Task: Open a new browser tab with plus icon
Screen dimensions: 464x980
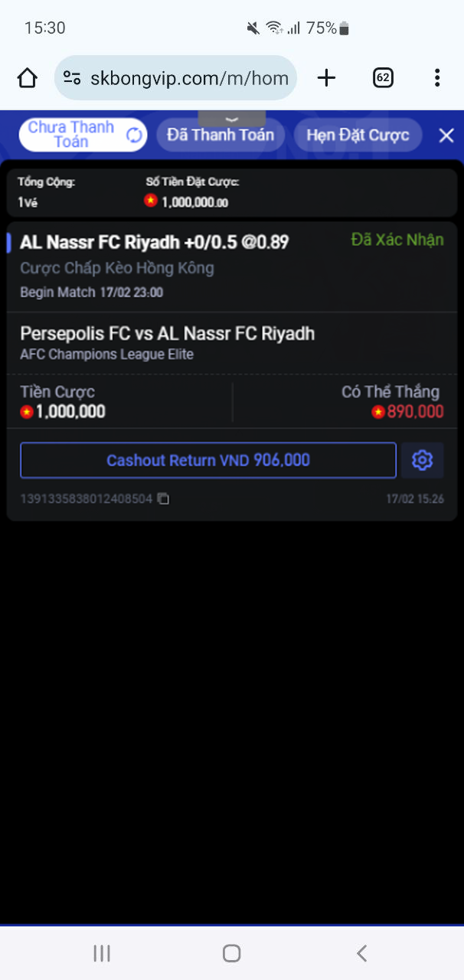Action: (326, 77)
